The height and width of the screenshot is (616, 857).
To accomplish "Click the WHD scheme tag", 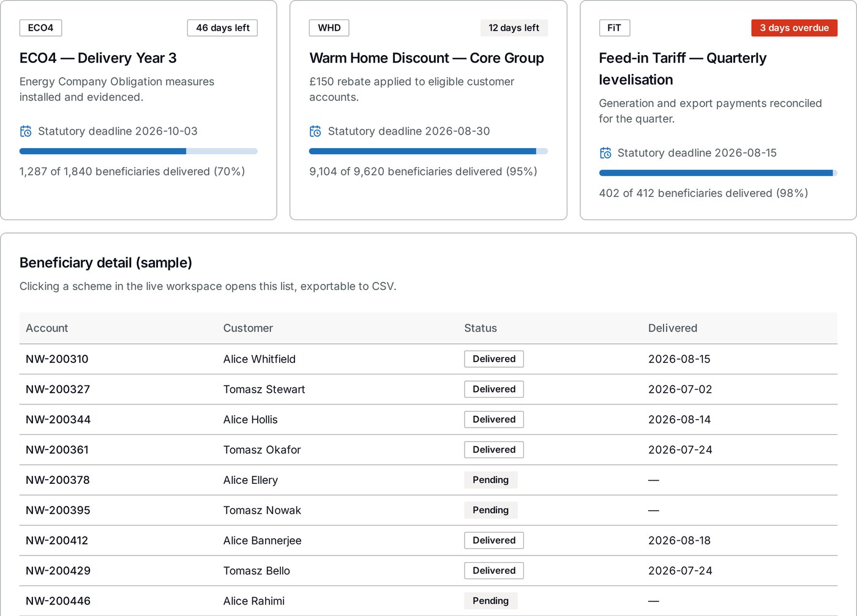I will [x=329, y=28].
